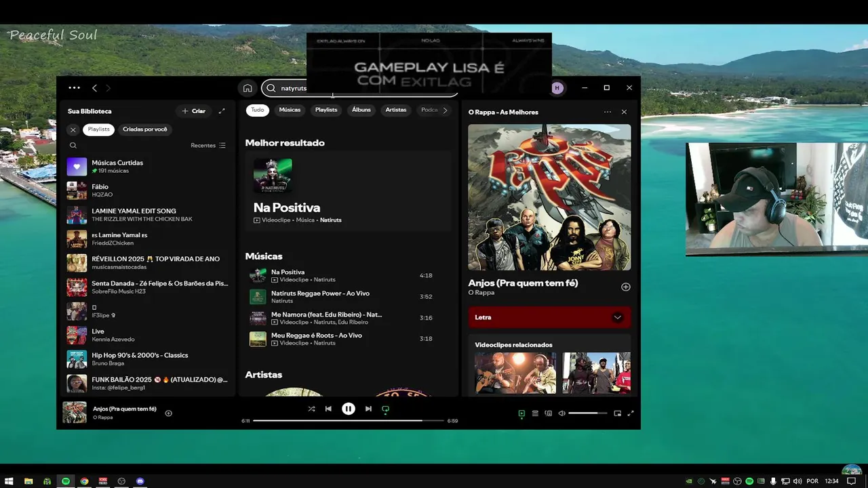Open the LAMINE YAMAL EDIT SONG playlist
The width and height of the screenshot is (868, 488).
coord(148,215)
